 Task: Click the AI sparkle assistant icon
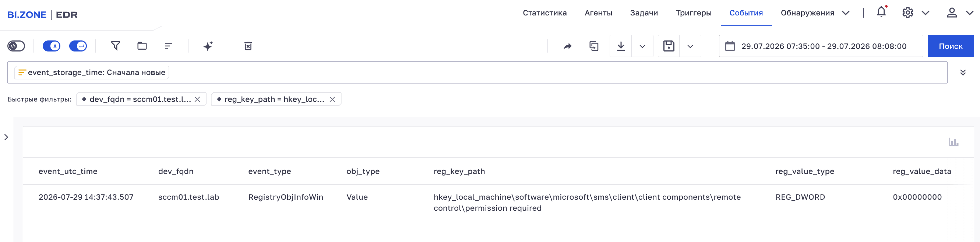point(208,46)
